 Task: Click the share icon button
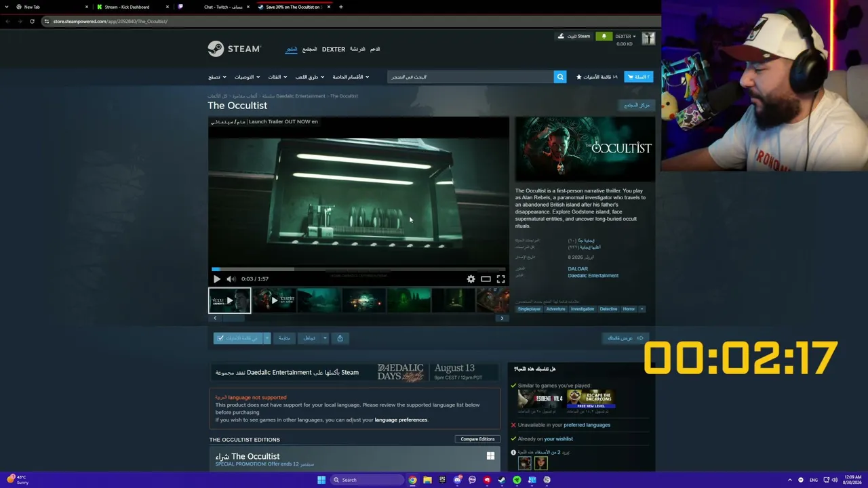click(340, 338)
